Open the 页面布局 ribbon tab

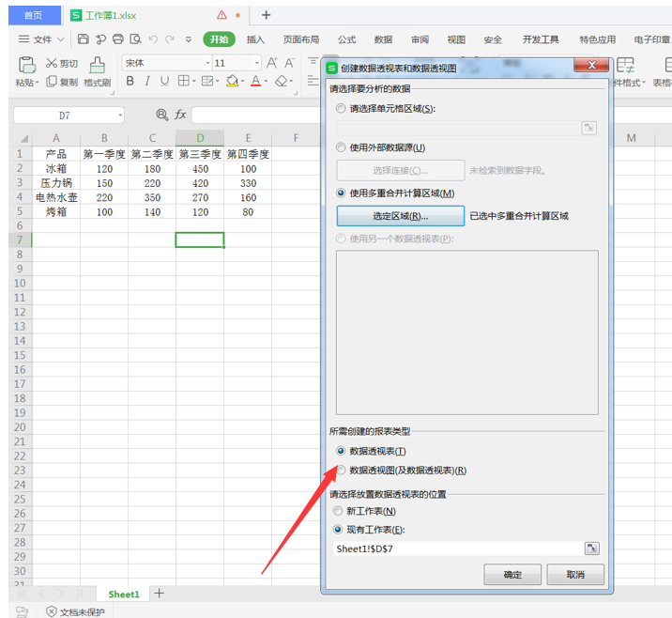click(x=301, y=39)
